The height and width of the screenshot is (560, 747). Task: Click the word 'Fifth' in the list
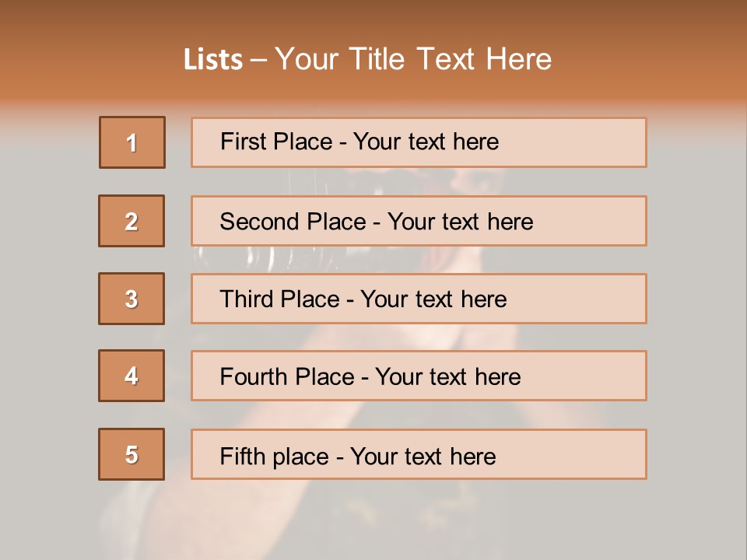(242, 456)
